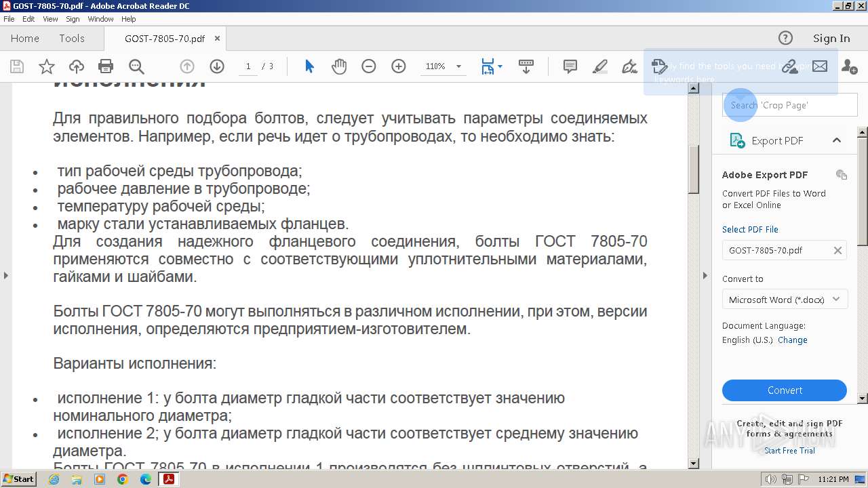This screenshot has width=868, height=488.
Task: Open the File menu
Action: point(9,19)
